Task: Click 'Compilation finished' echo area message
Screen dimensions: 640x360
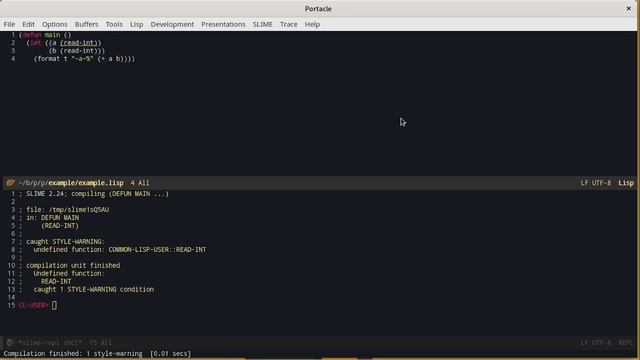Action: (97, 353)
